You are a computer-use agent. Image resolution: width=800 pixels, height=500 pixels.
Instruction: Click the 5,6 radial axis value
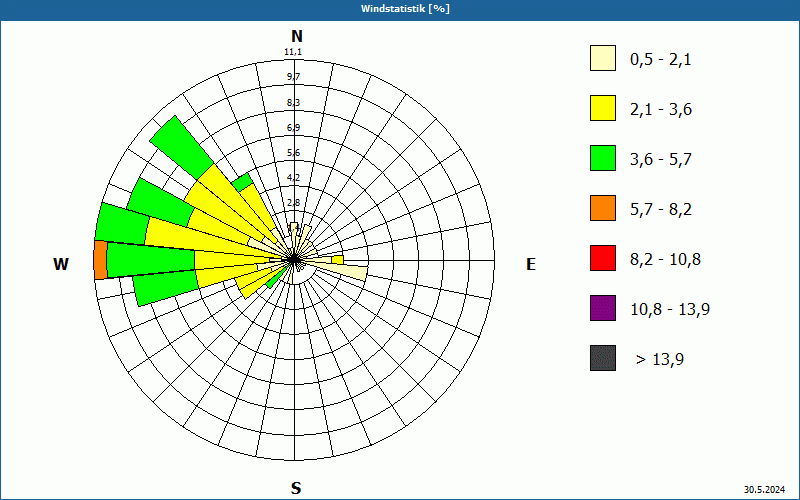(x=293, y=153)
